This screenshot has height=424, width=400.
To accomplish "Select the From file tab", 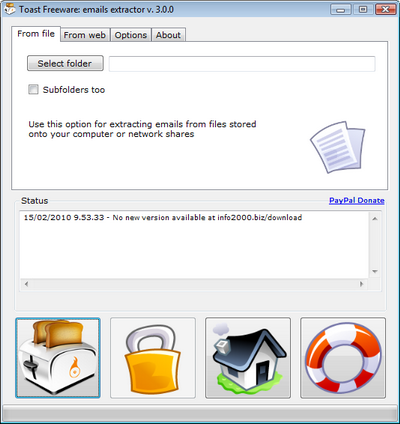I will coord(36,34).
